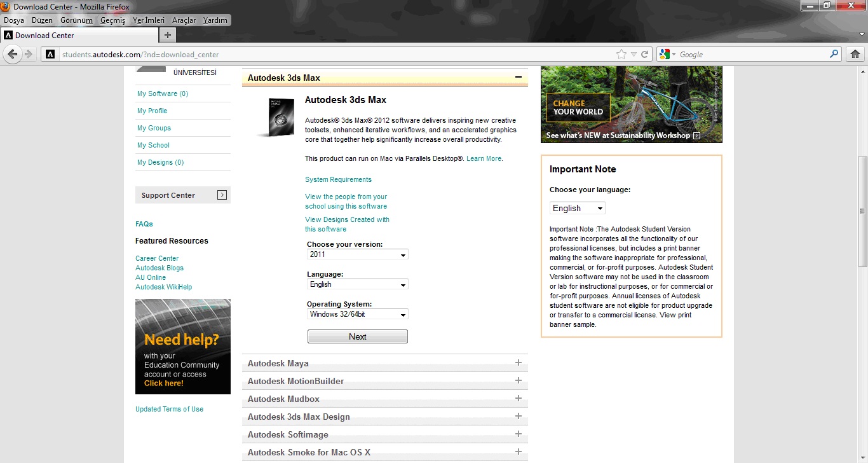Open a new tab with plus button
Screen dimensions: 868x463
[x=167, y=35]
